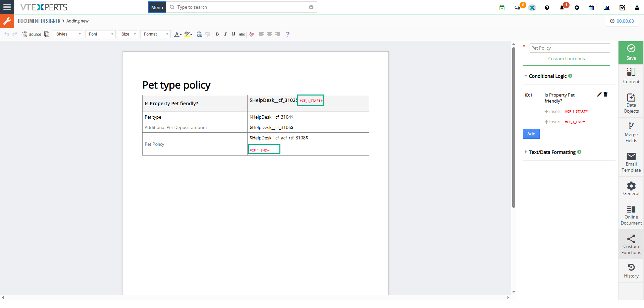
Task: Toggle italic formatting
Action: pyautogui.click(x=225, y=34)
